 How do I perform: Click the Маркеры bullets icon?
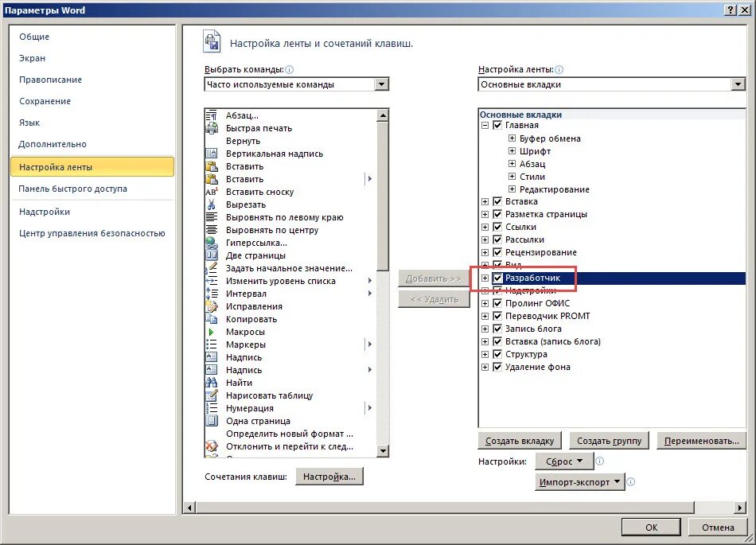click(x=211, y=345)
